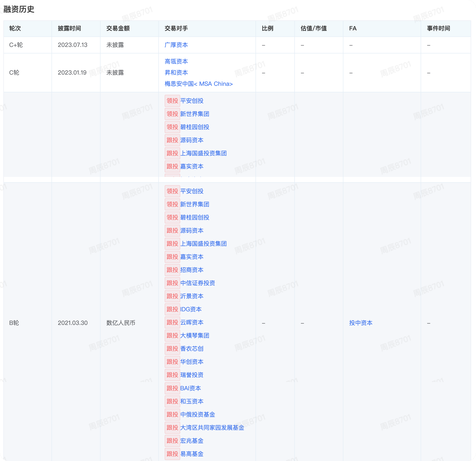Open the 沂景资本 link
Image resolution: width=476 pixels, height=461 pixels.
coord(192,296)
